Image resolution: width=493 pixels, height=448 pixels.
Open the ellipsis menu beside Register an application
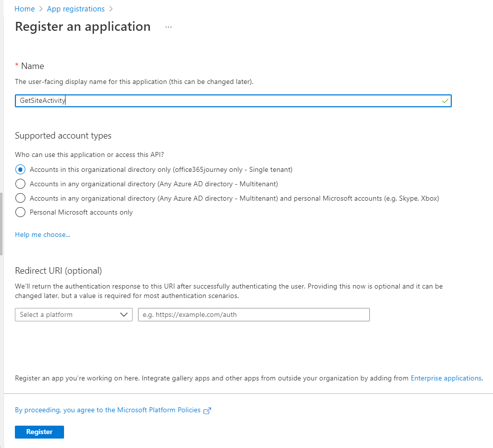pos(168,27)
